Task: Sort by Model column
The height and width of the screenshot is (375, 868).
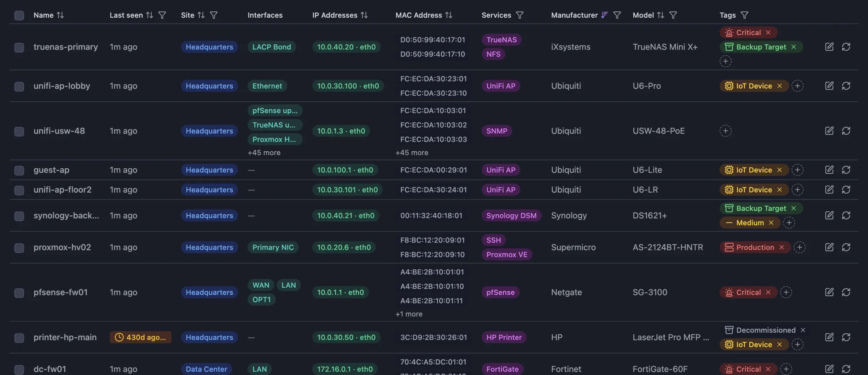Action: (661, 15)
